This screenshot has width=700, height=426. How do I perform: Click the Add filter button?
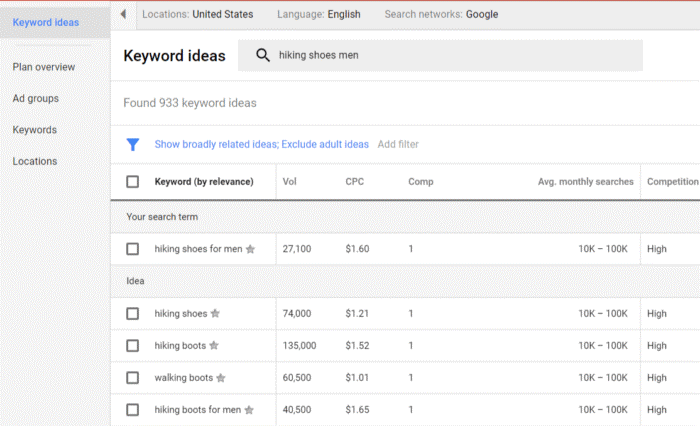point(398,144)
